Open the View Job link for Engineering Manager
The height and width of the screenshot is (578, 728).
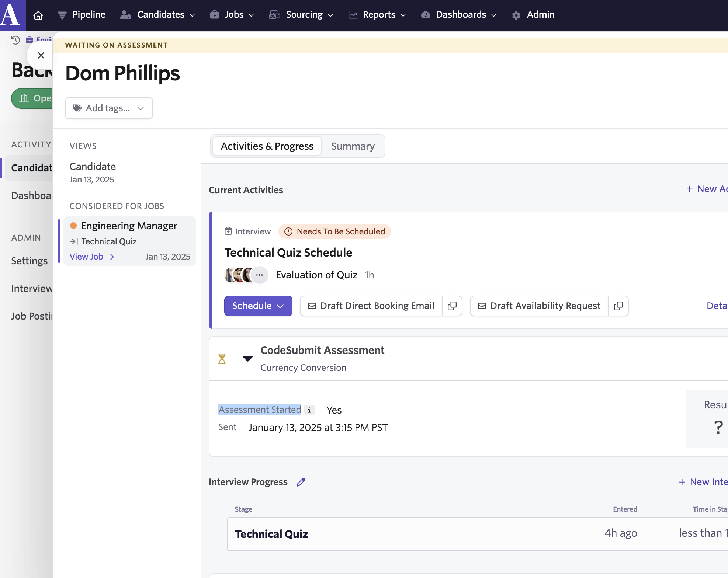(91, 256)
